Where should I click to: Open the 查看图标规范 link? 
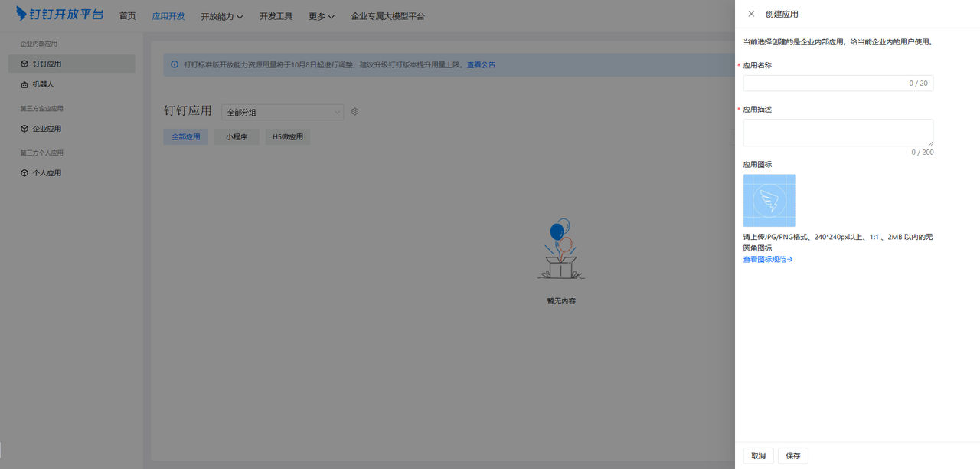point(768,259)
